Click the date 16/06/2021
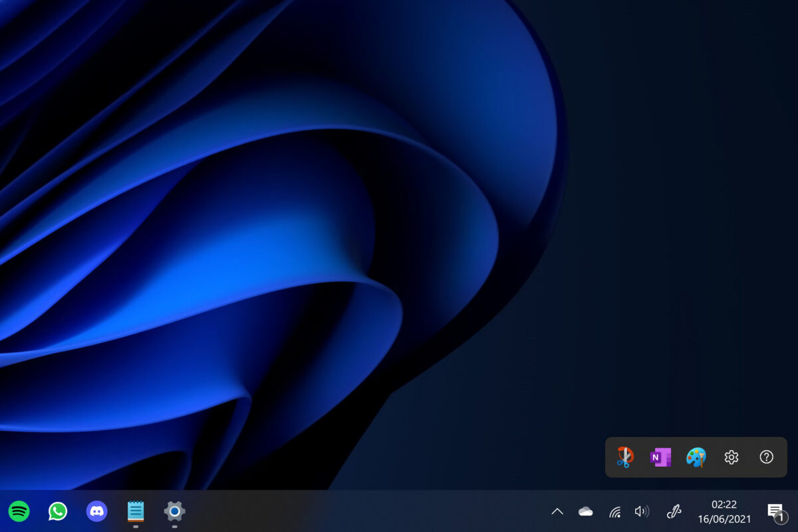This screenshot has width=798, height=532. click(x=724, y=519)
